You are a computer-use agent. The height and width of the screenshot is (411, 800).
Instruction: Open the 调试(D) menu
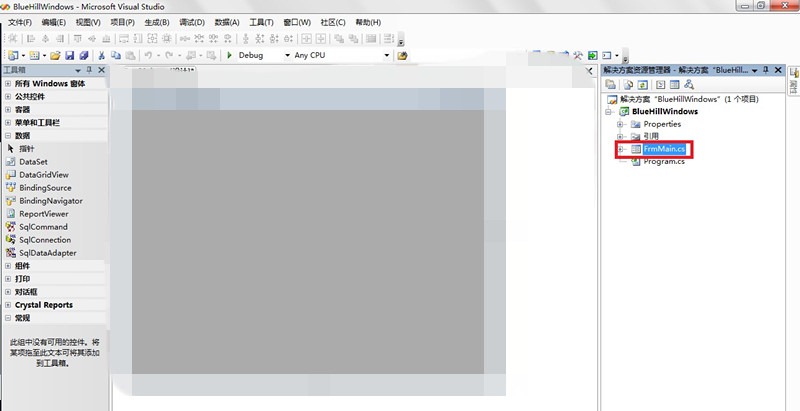coord(192,22)
